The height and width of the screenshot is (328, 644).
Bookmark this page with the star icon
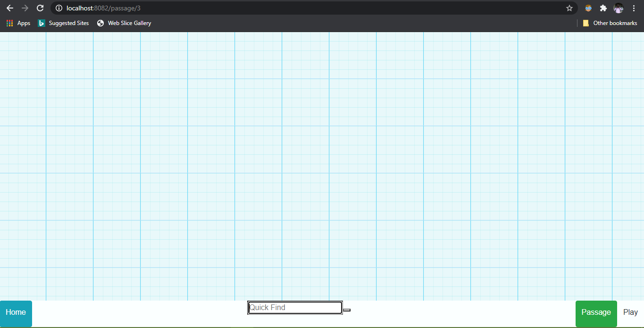[569, 8]
